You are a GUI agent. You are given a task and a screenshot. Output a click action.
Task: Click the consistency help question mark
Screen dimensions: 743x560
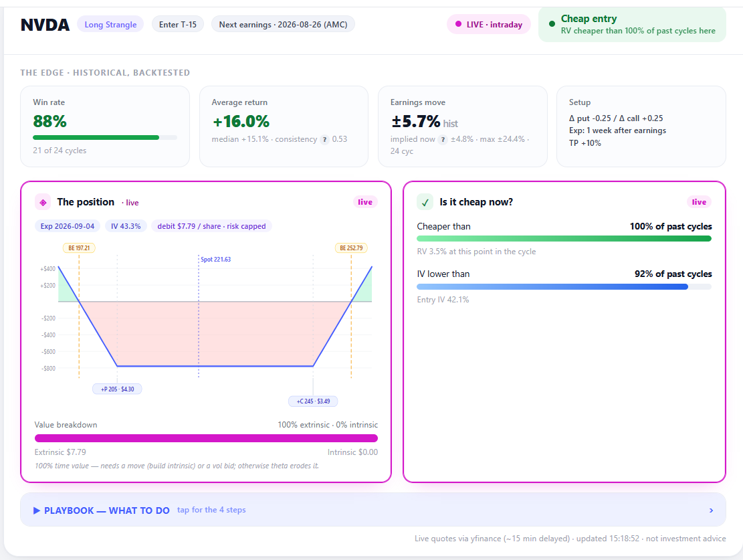(x=324, y=139)
